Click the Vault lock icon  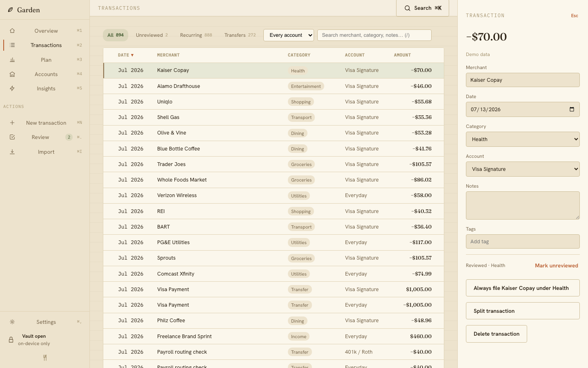(x=11, y=340)
